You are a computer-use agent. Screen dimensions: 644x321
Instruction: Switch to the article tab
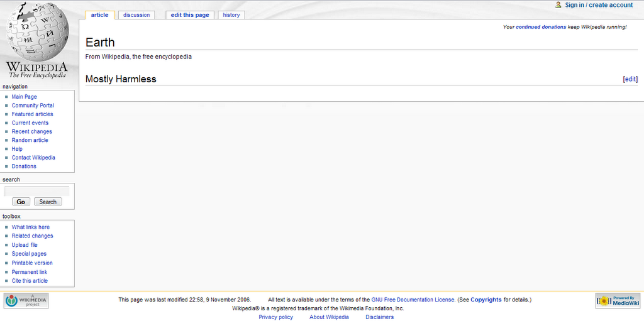coord(100,15)
